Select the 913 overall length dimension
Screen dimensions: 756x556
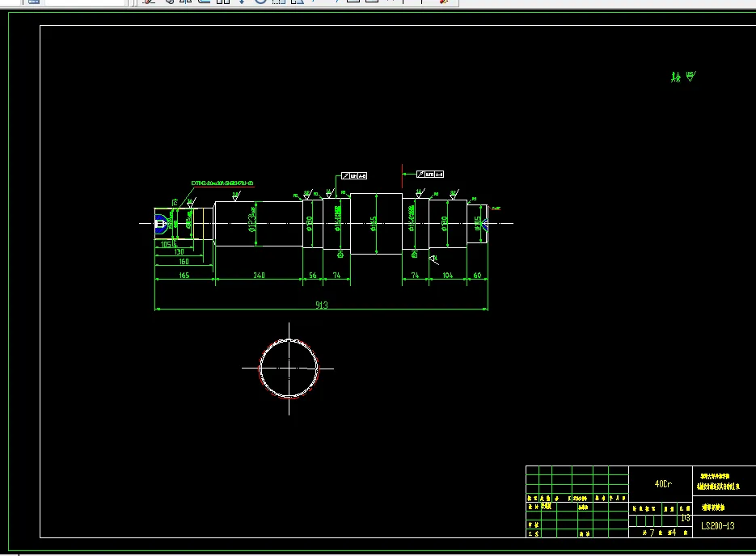[x=322, y=305]
